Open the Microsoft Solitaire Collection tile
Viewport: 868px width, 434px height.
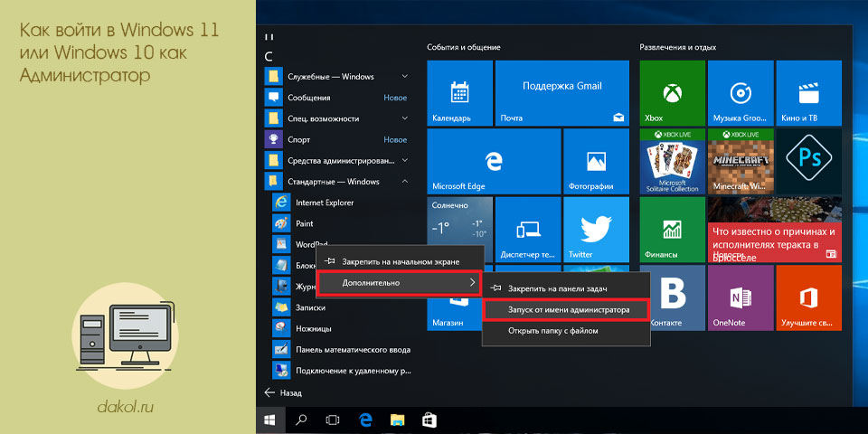click(x=672, y=161)
